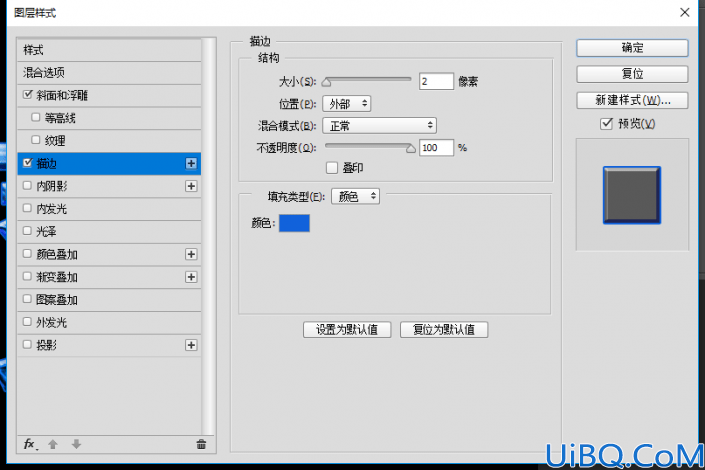This screenshot has width=705, height=470.
Task: Click the 新建样式 button
Action: 632,100
